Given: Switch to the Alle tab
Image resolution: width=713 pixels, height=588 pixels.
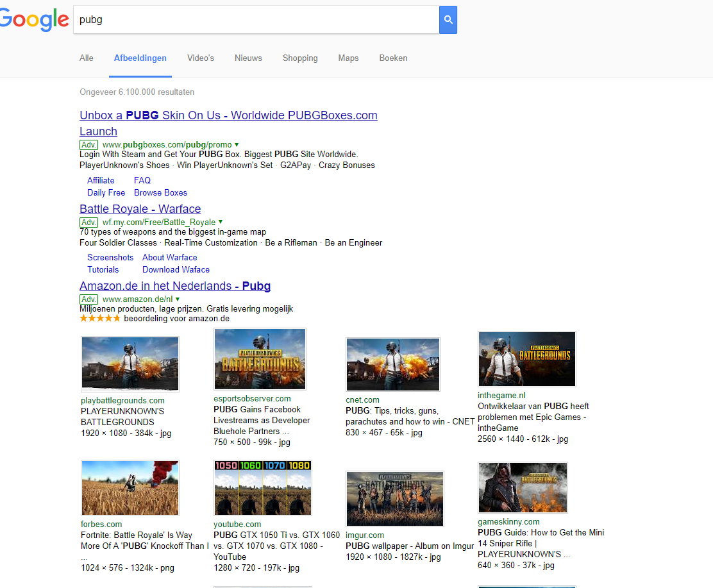Looking at the screenshot, I should coord(87,58).
